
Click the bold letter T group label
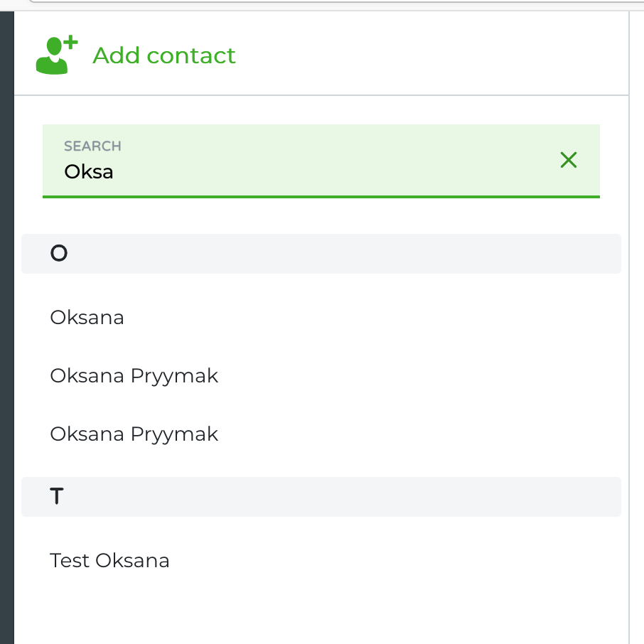57,496
